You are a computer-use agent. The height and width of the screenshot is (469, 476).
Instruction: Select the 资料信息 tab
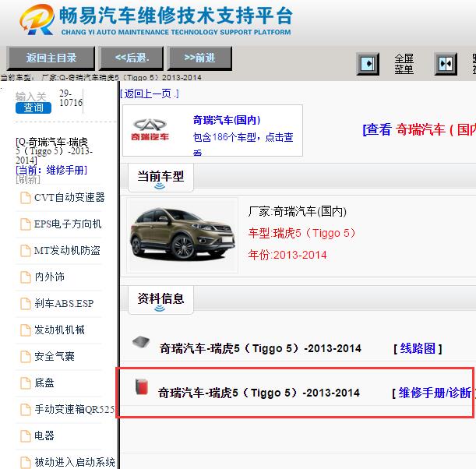click(x=160, y=300)
